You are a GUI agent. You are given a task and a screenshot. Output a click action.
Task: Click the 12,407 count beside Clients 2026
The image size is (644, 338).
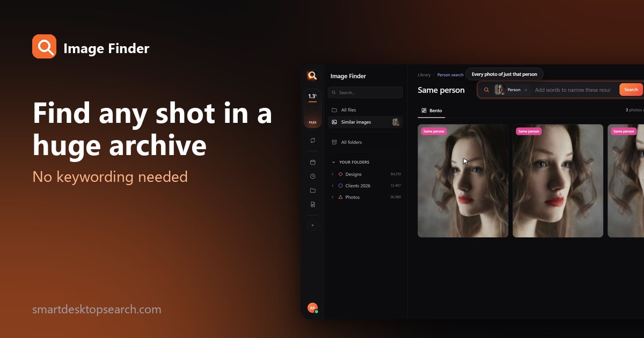pyautogui.click(x=396, y=186)
